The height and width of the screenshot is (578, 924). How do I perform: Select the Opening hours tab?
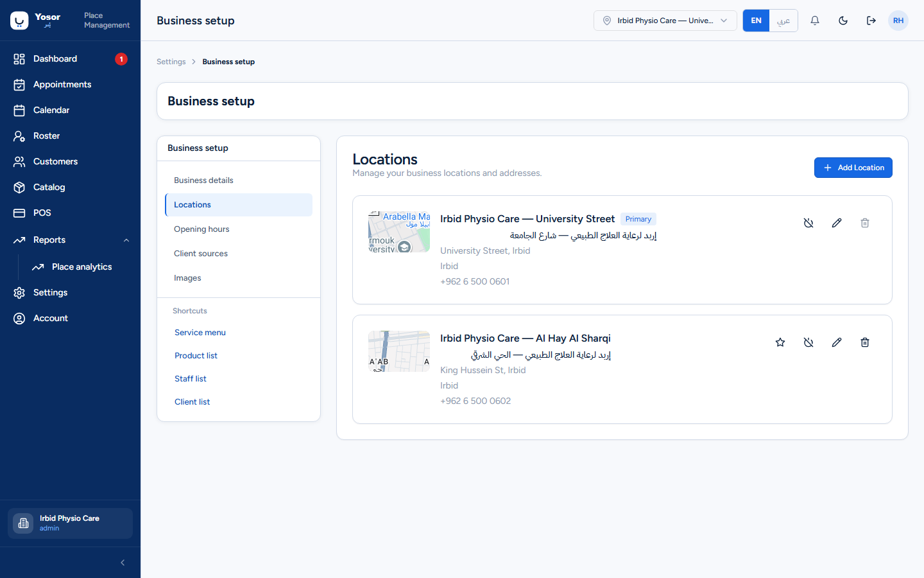click(x=239, y=229)
